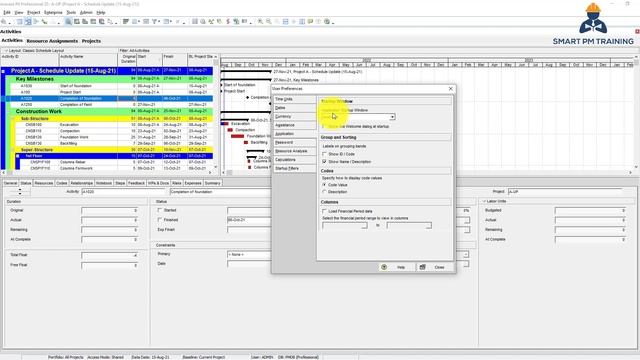Click the green round icon ending the toolbar
640x360 pixels.
point(327,22)
